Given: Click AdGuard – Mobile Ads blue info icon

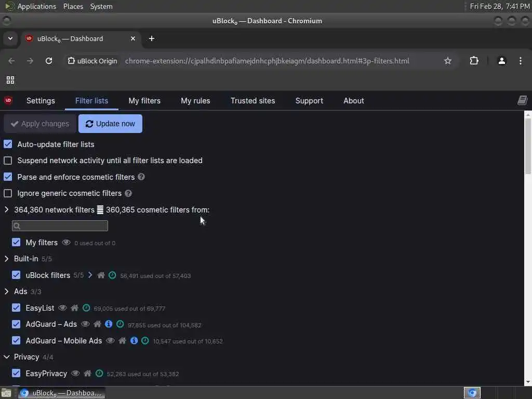Looking at the screenshot, I should tap(134, 340).
